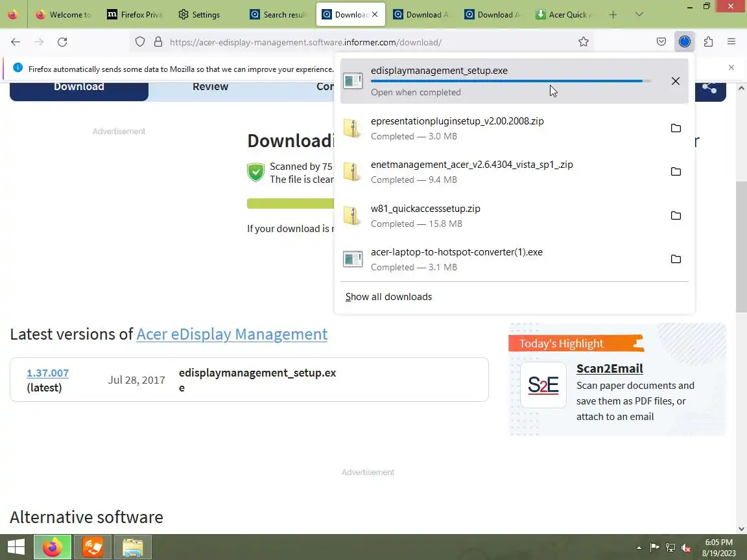
Task: Open the Acer eDisplay Management link
Action: coord(232,334)
